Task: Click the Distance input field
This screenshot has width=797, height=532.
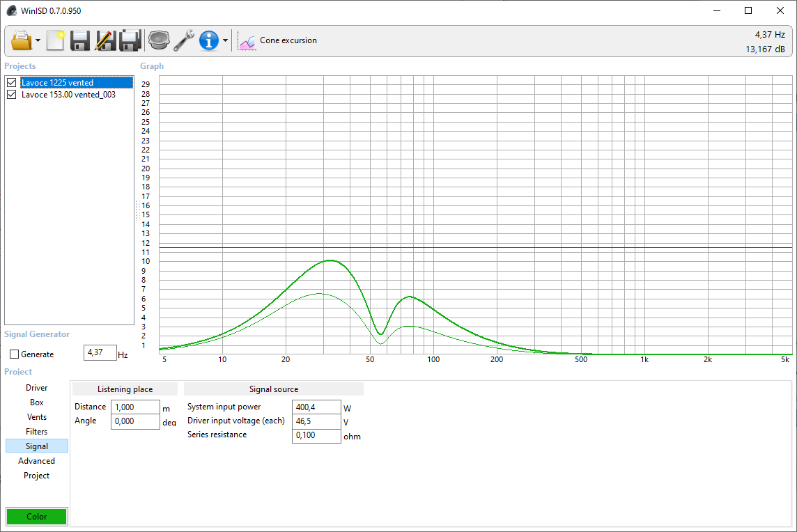Action: pos(135,407)
